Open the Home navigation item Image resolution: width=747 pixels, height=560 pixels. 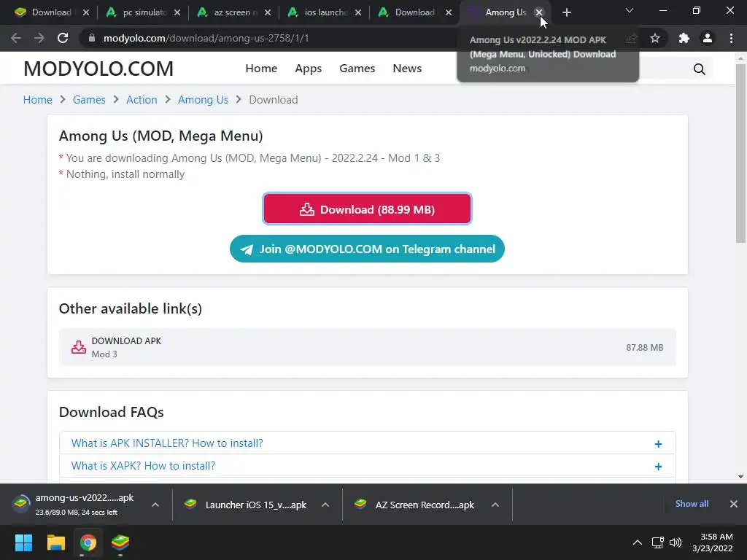(261, 68)
